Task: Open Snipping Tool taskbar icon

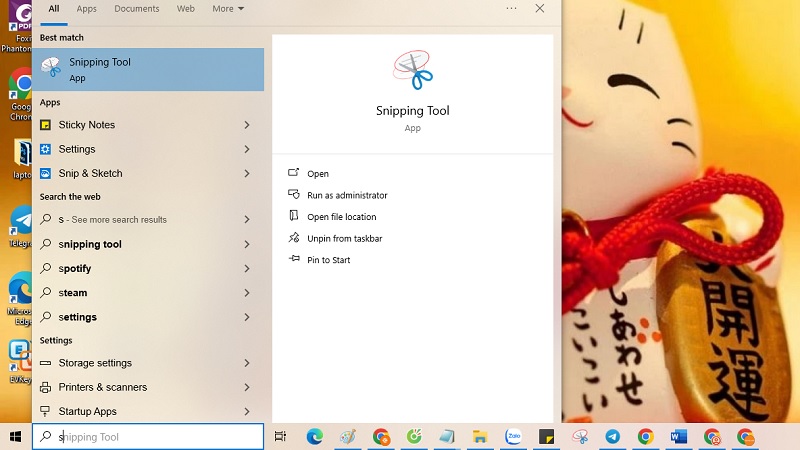Action: (x=580, y=437)
